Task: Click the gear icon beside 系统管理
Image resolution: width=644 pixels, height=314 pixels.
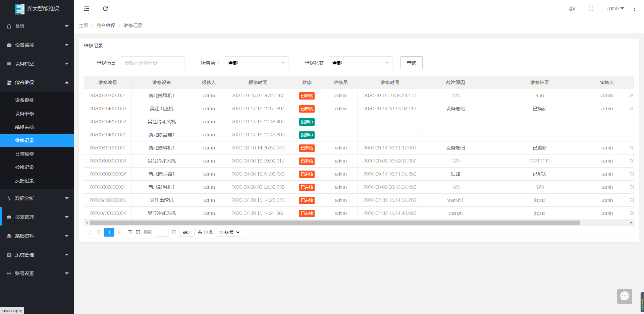Action: [9, 255]
